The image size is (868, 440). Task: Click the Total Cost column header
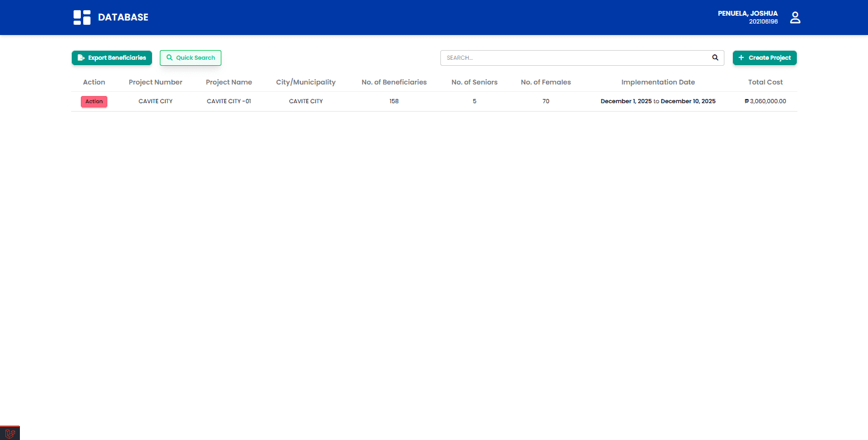coord(765,82)
